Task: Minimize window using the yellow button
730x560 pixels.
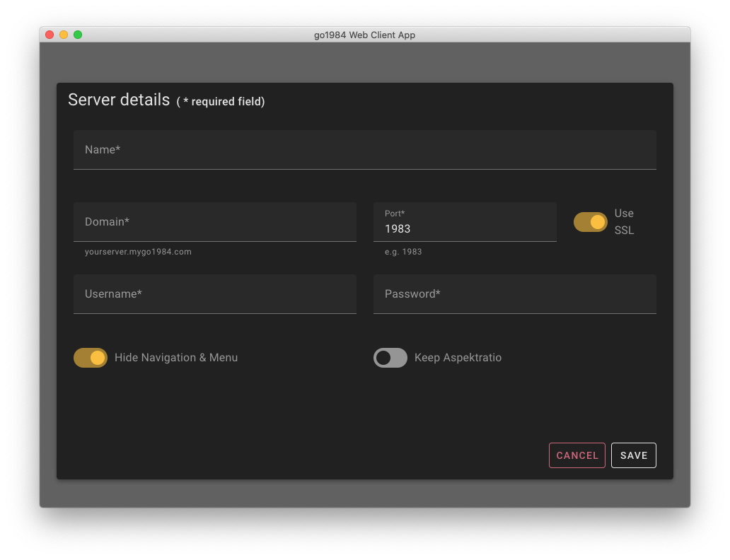Action: [x=64, y=35]
